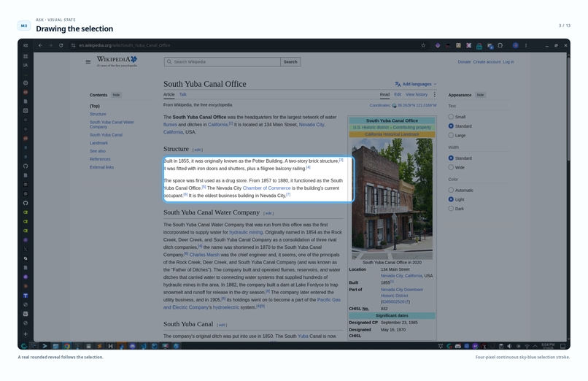Add a new item with sidebar plus icon
Image resolution: width=588 pixels, height=381 pixels.
[26, 334]
